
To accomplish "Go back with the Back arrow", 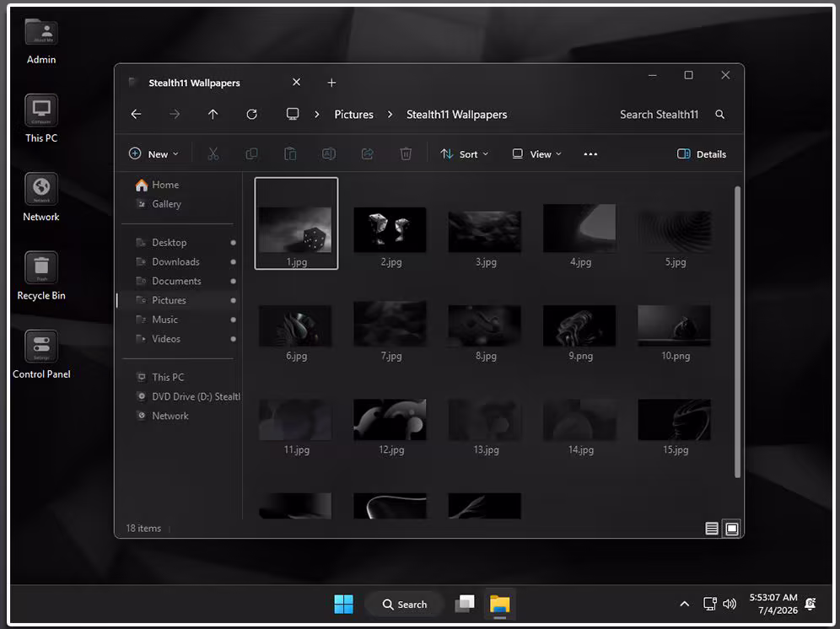I will (x=136, y=114).
